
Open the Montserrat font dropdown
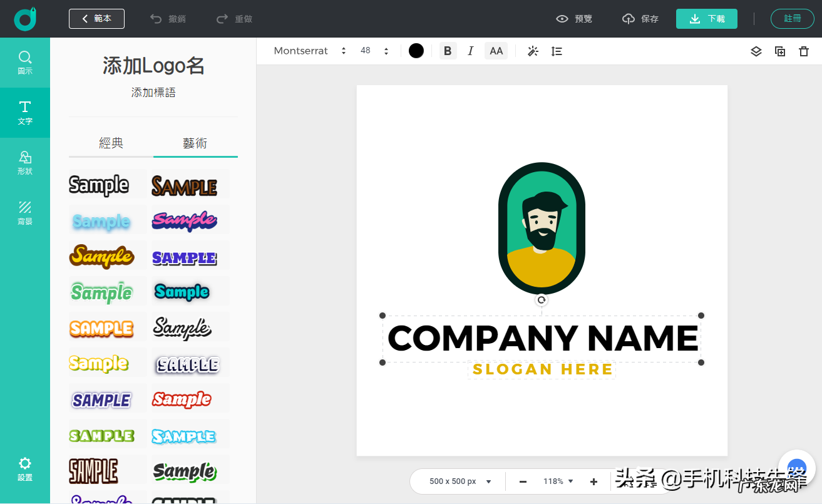[310, 51]
